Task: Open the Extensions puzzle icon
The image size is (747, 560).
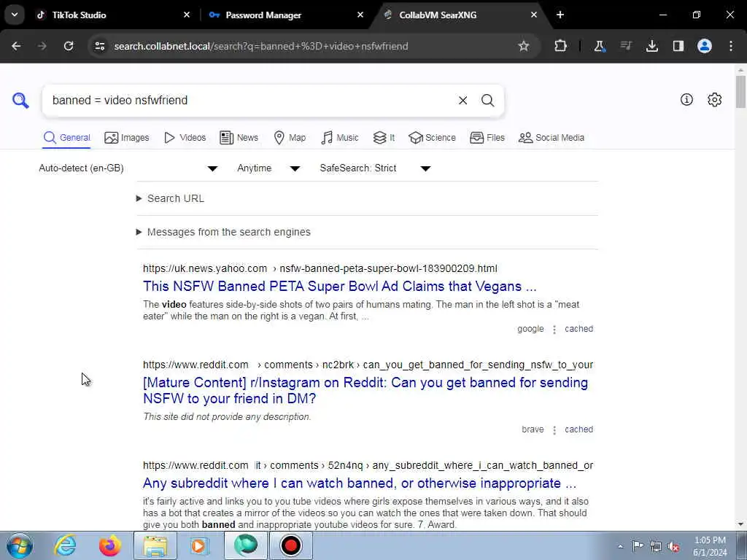Action: click(x=561, y=46)
